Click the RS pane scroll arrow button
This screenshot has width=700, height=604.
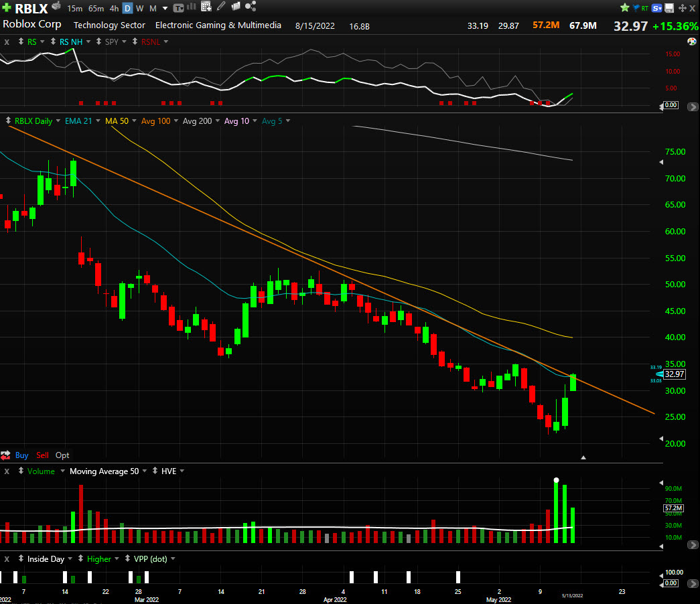693,106
